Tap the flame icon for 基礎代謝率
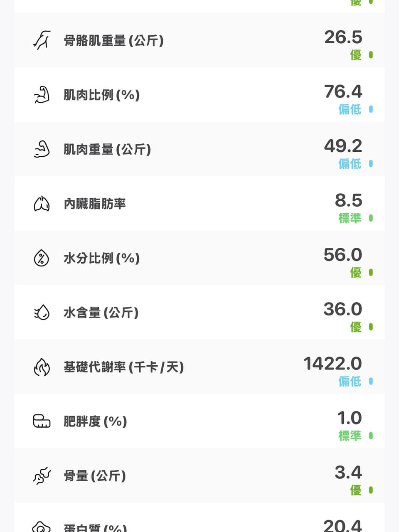399x532 pixels. pyautogui.click(x=42, y=367)
